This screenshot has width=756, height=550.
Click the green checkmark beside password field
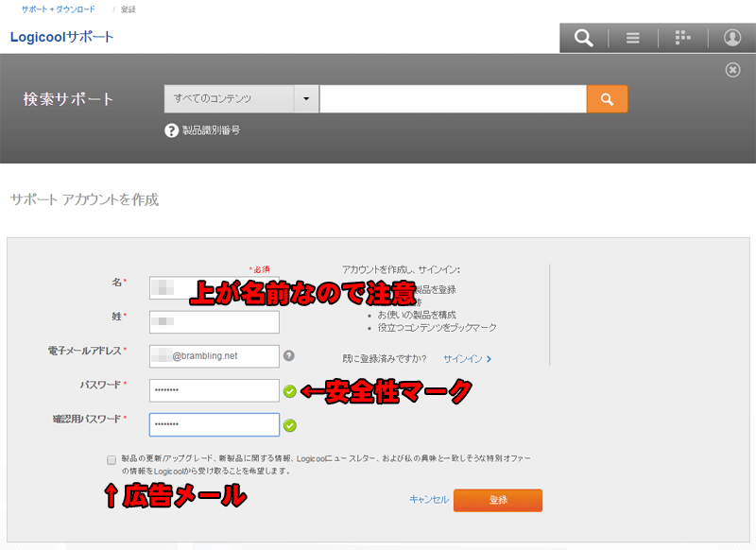click(x=289, y=391)
